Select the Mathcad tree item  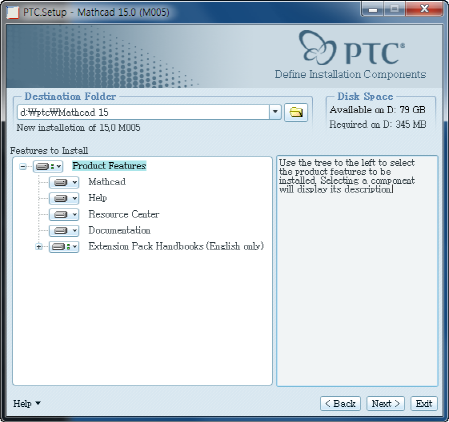(107, 182)
